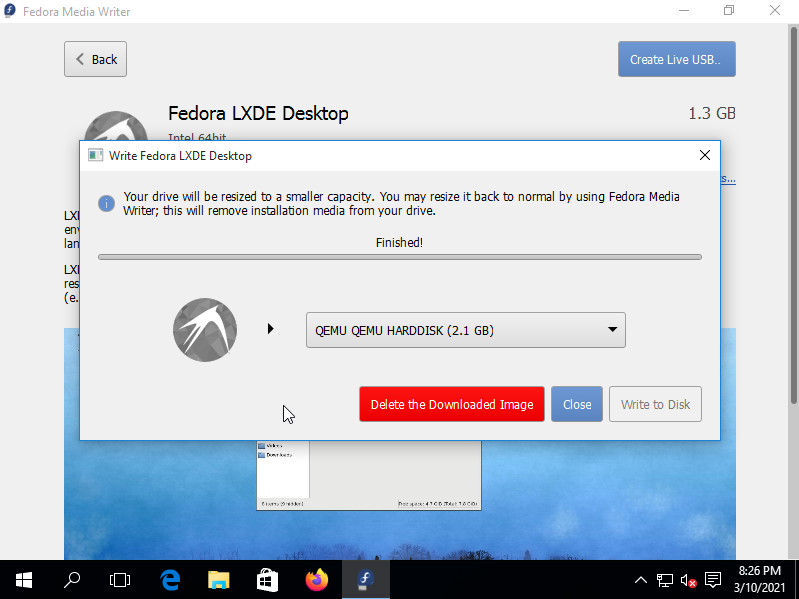Screen dimensions: 799x599
Task: Click the dialog title bar window icon
Action: click(x=95, y=155)
